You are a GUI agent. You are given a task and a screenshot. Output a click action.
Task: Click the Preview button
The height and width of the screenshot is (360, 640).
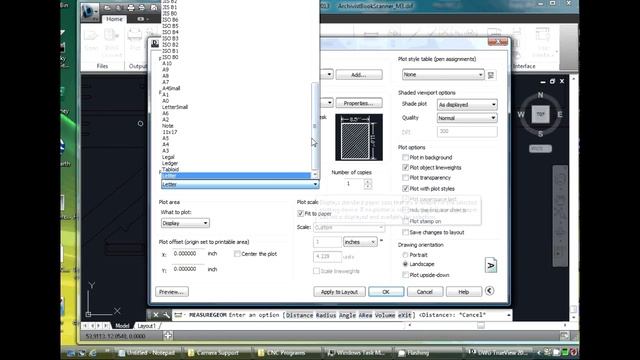[171, 292]
